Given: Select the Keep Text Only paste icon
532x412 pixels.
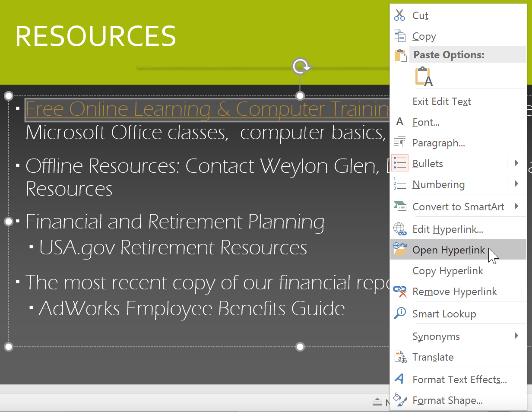Looking at the screenshot, I should click(x=424, y=77).
